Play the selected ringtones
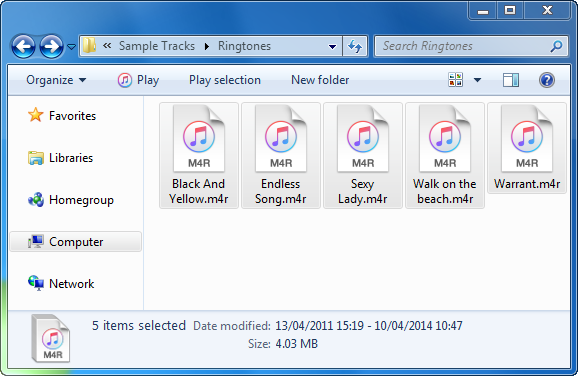The width and height of the screenshot is (578, 376). coord(148,80)
